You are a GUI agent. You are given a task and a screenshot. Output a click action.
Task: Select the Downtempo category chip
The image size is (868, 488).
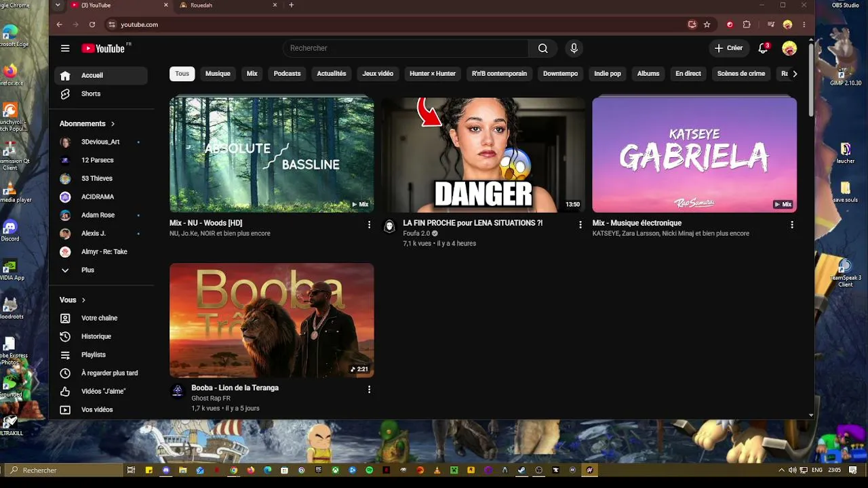(561, 73)
